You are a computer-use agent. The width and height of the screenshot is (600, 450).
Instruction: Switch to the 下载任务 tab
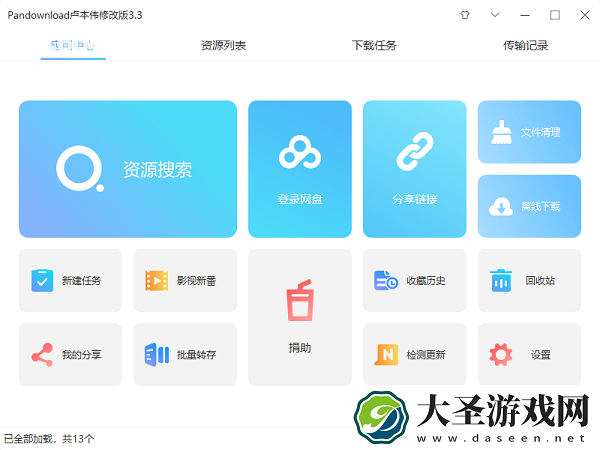click(x=374, y=46)
